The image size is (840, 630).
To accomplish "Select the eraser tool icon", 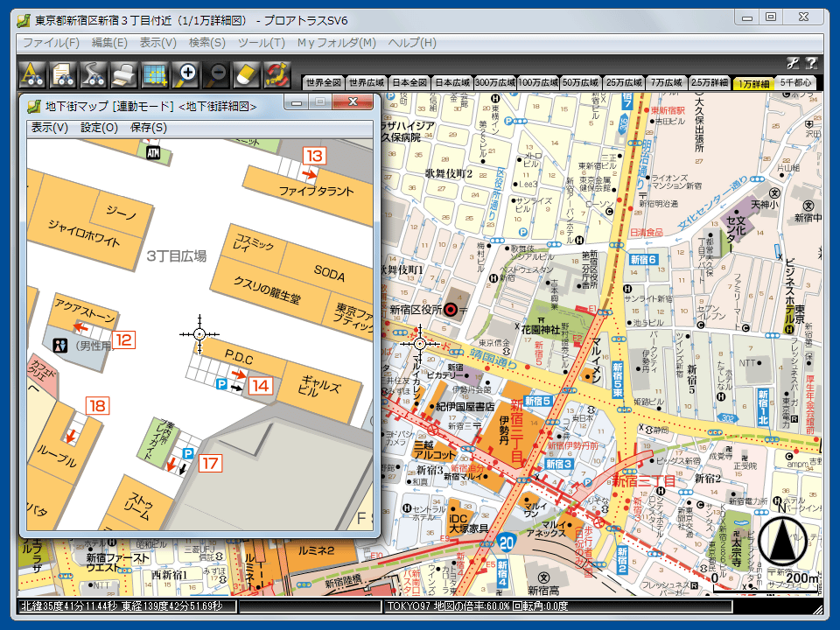I will 248,74.
